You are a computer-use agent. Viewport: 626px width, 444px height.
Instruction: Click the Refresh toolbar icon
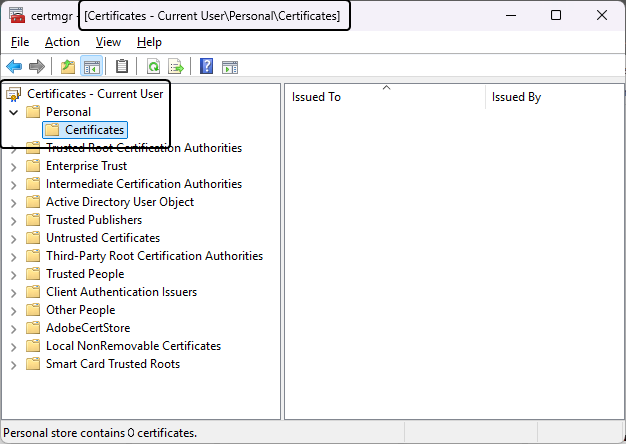coord(153,67)
